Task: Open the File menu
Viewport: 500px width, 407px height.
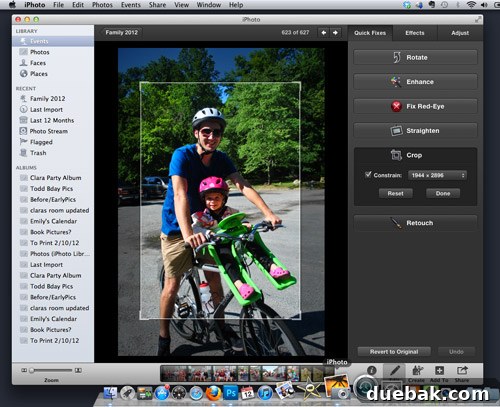Action: tap(58, 5)
